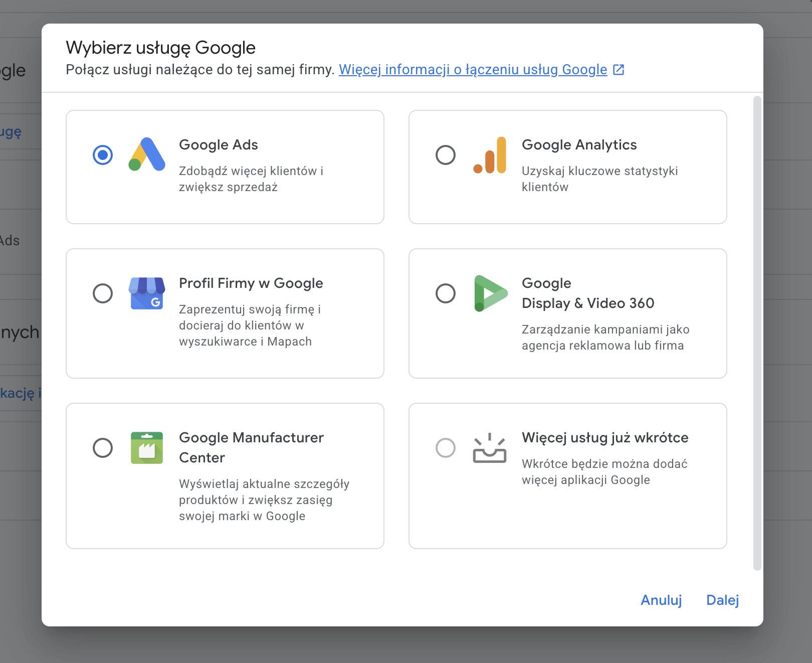Click 'Uzyskaj kluczowe statystyki klientów' description
The width and height of the screenshot is (812, 663).
coord(599,179)
